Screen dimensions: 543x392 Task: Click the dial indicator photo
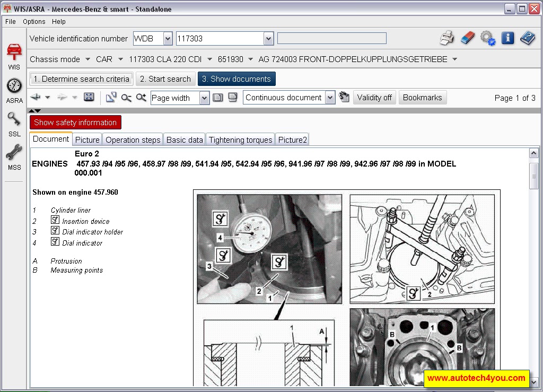point(269,249)
